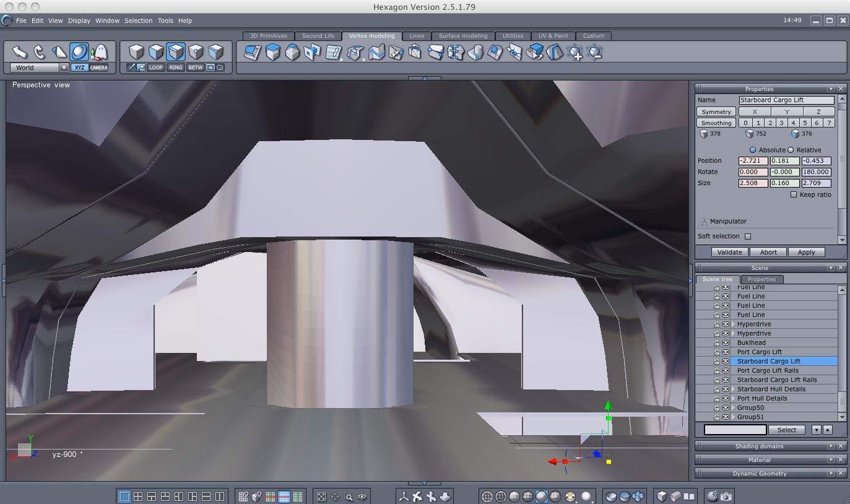
Task: Click the Scene tree scrollbar thumb
Action: pos(841,401)
